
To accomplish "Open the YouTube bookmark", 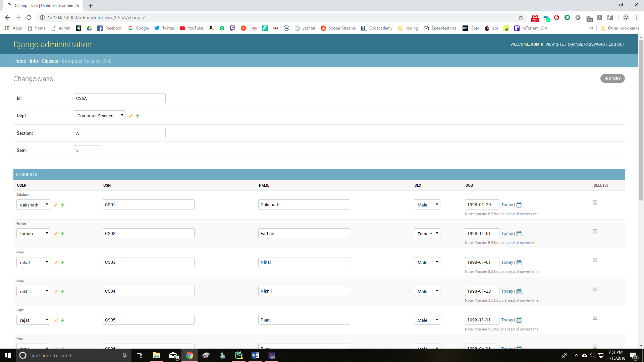I will pyautogui.click(x=192, y=28).
